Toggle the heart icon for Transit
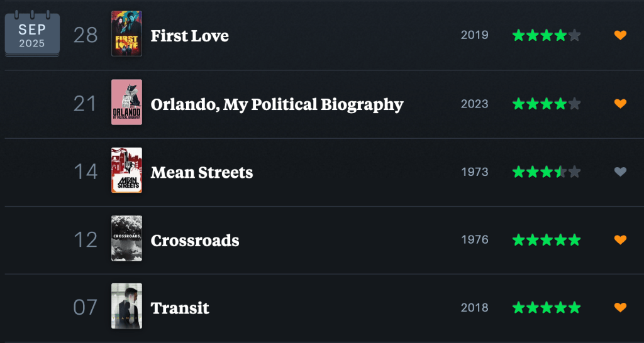This screenshot has width=644, height=343. 620,307
